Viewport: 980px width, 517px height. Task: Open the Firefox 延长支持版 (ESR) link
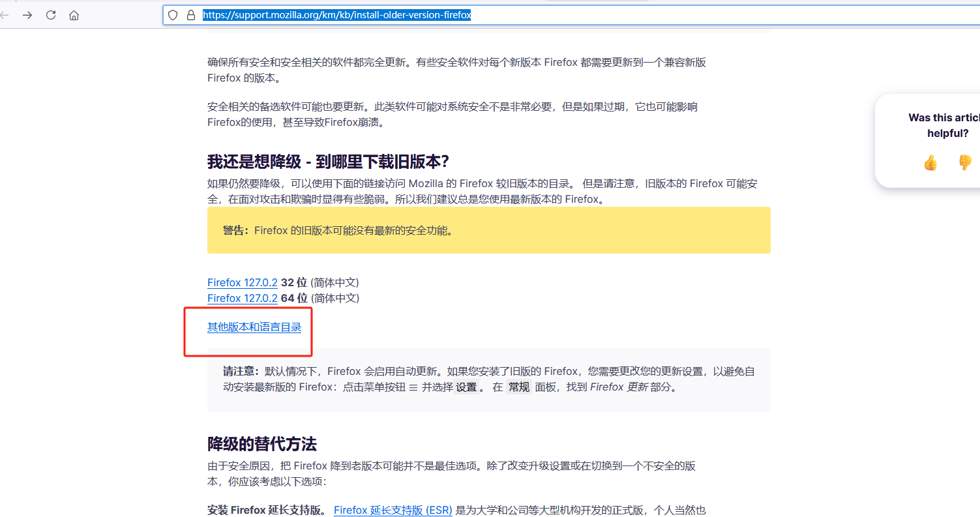393,510
